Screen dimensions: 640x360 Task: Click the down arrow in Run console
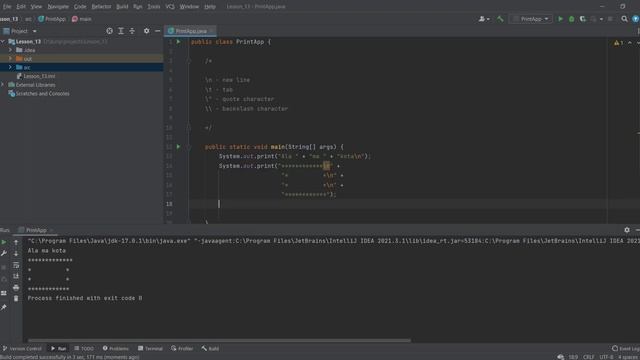tap(16, 253)
